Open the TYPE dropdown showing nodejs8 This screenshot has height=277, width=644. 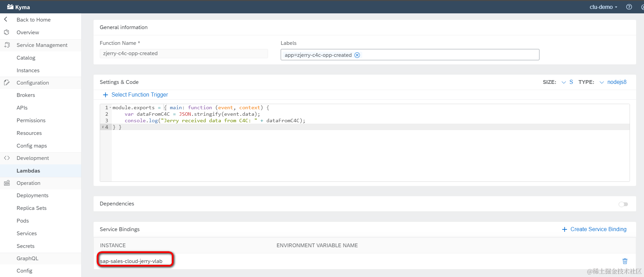613,82
